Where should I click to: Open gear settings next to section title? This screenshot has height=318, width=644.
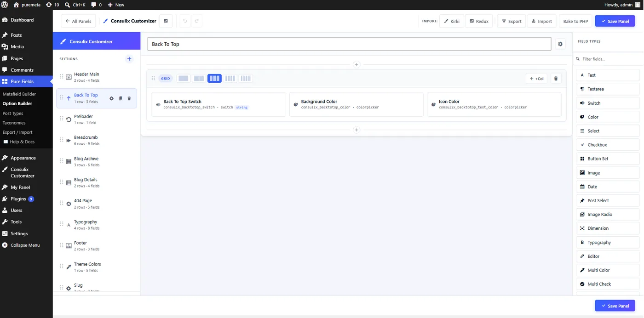click(560, 44)
